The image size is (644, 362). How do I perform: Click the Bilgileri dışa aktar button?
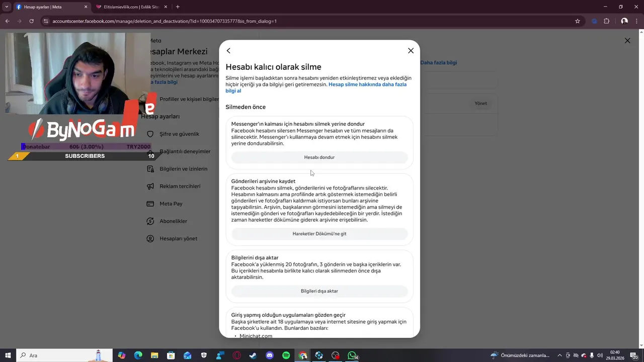319,291
